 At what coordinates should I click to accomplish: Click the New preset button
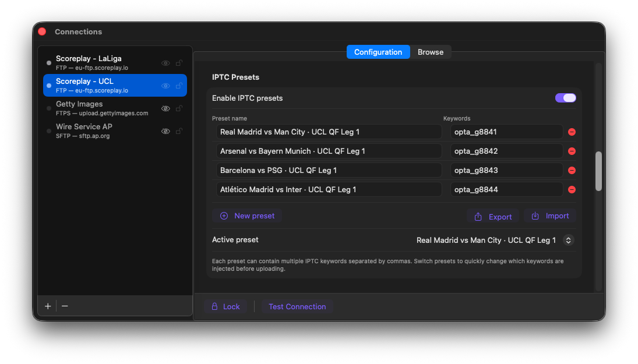click(247, 216)
